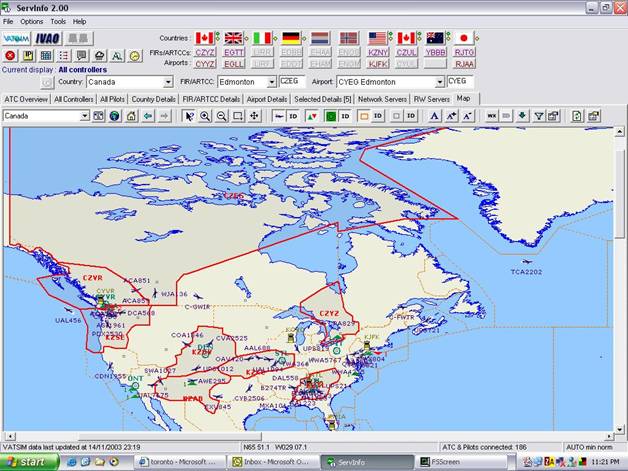
Task: Open the Airport CYEG Edmonton dropdown
Action: click(438, 82)
